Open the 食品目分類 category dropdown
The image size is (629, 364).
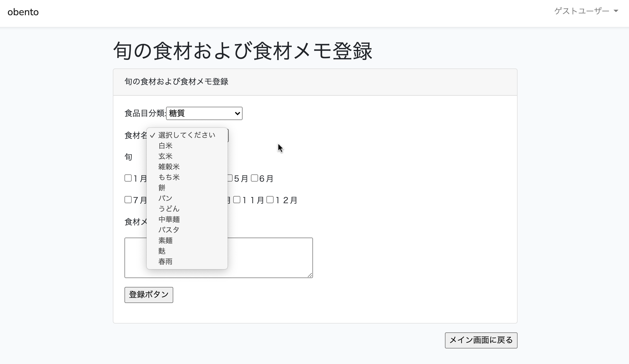click(x=204, y=113)
